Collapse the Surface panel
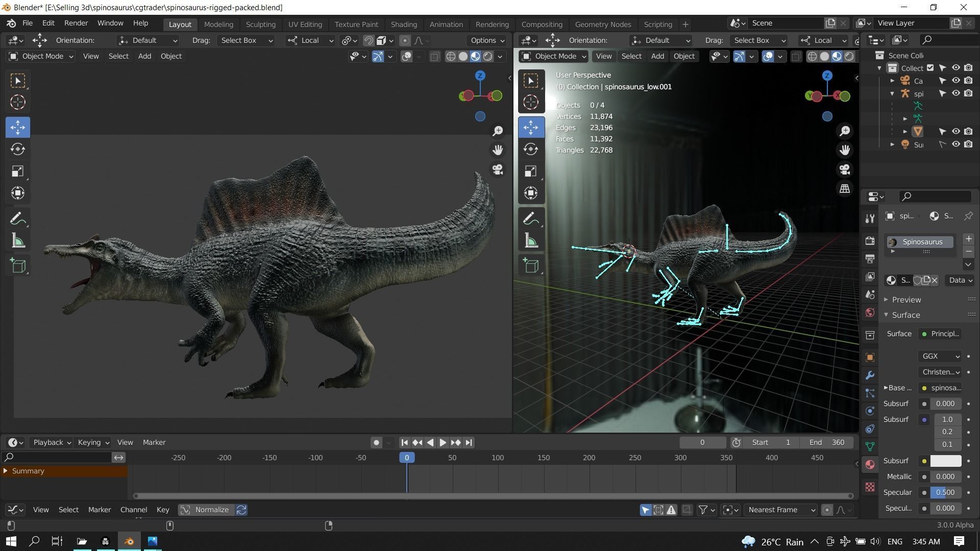This screenshot has height=551, width=980. point(906,315)
